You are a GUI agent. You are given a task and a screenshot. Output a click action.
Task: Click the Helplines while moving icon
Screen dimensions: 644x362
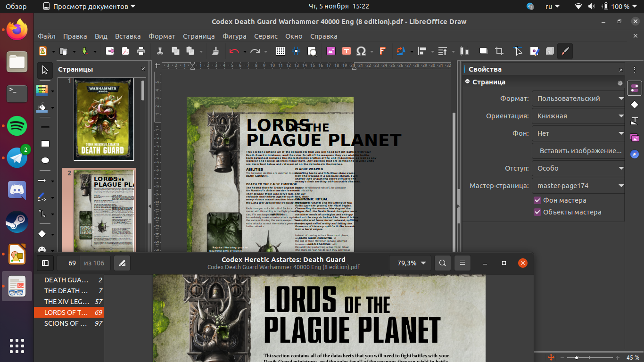click(296, 51)
